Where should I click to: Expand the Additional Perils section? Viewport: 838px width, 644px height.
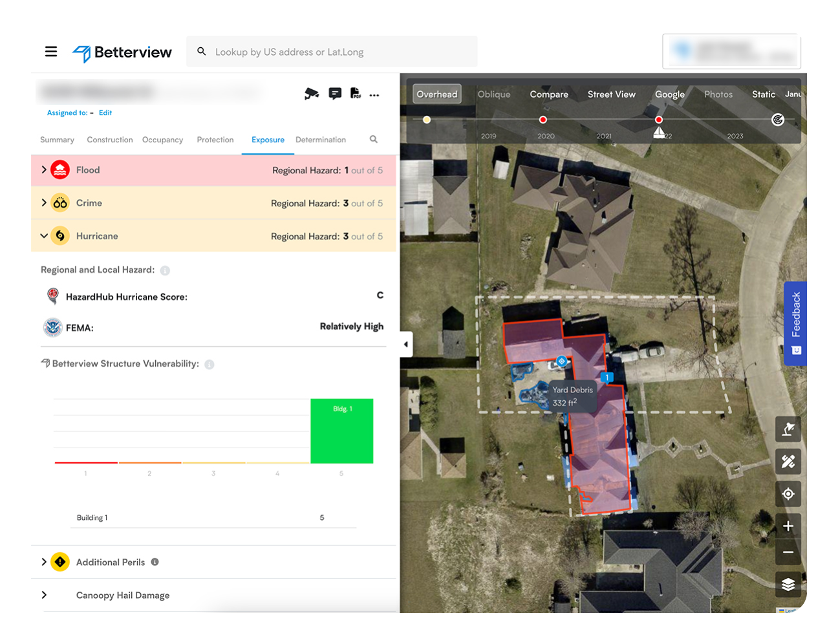(44, 562)
